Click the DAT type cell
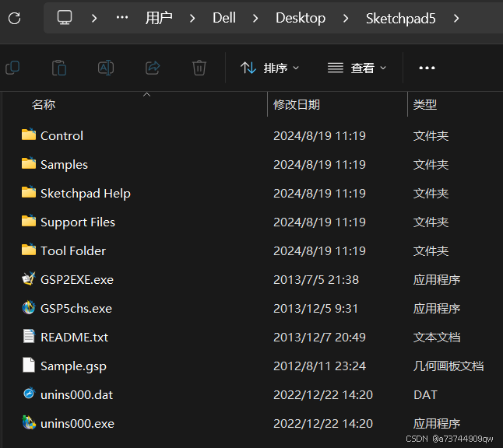Image resolution: width=503 pixels, height=448 pixels. point(425,395)
